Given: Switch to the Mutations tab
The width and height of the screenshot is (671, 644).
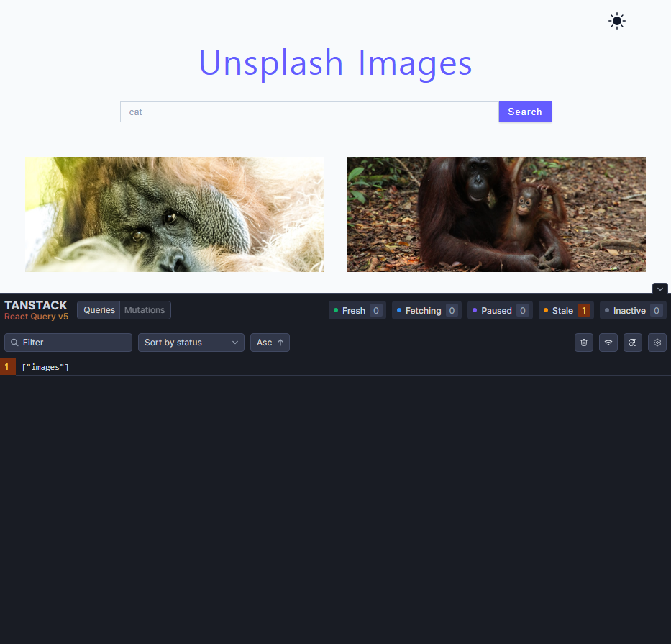Looking at the screenshot, I should tap(145, 310).
